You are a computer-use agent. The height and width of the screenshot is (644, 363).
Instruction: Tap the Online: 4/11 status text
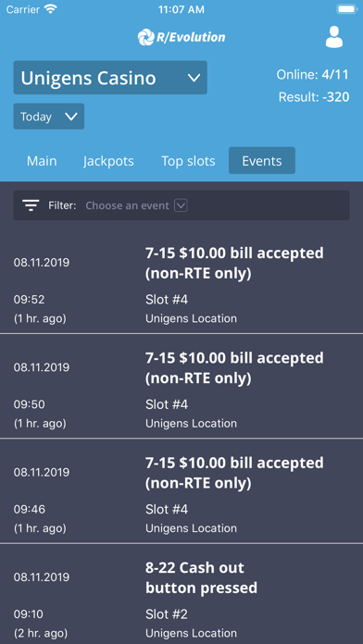(312, 74)
